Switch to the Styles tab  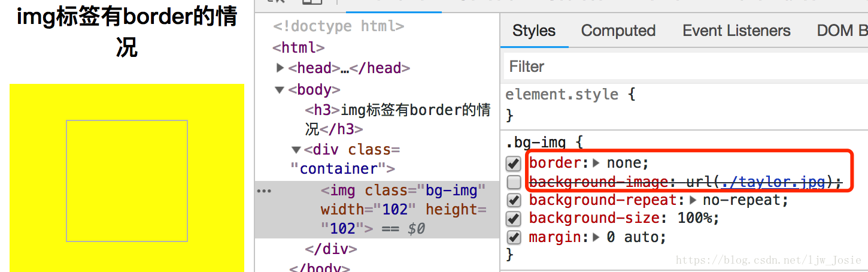click(x=534, y=31)
